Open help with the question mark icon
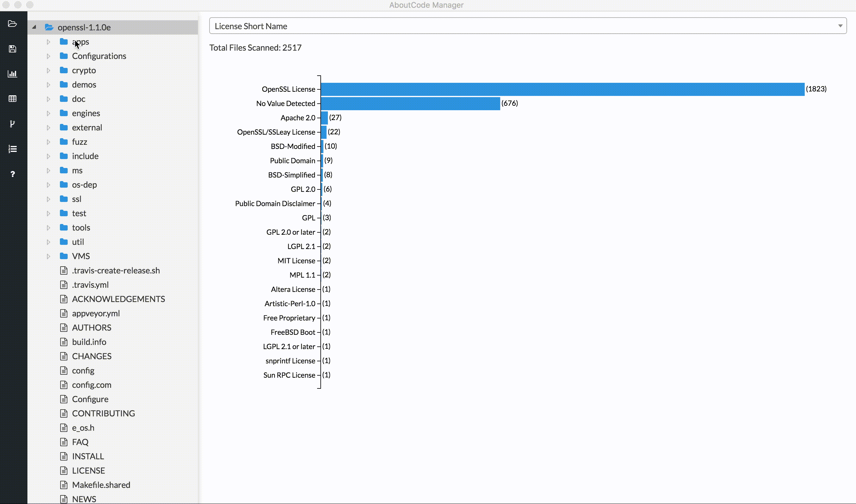Screen dimensions: 856x504 click(13, 174)
